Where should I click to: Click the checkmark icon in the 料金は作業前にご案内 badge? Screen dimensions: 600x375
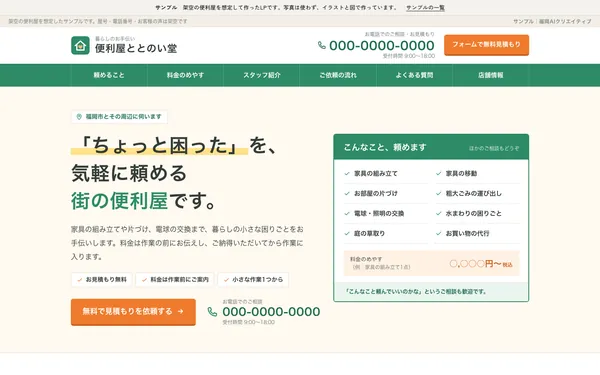(x=144, y=280)
